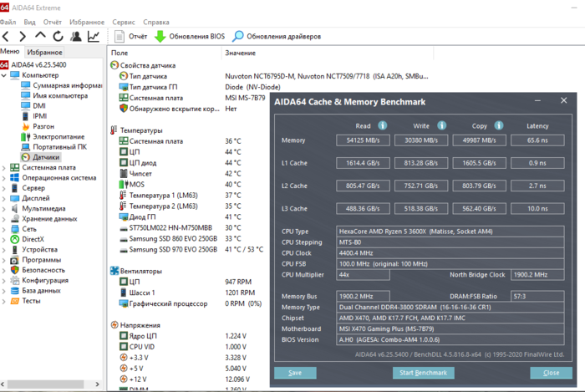The width and height of the screenshot is (585, 392).
Task: Navigate up one level using the up arrow icon
Action: [40, 35]
